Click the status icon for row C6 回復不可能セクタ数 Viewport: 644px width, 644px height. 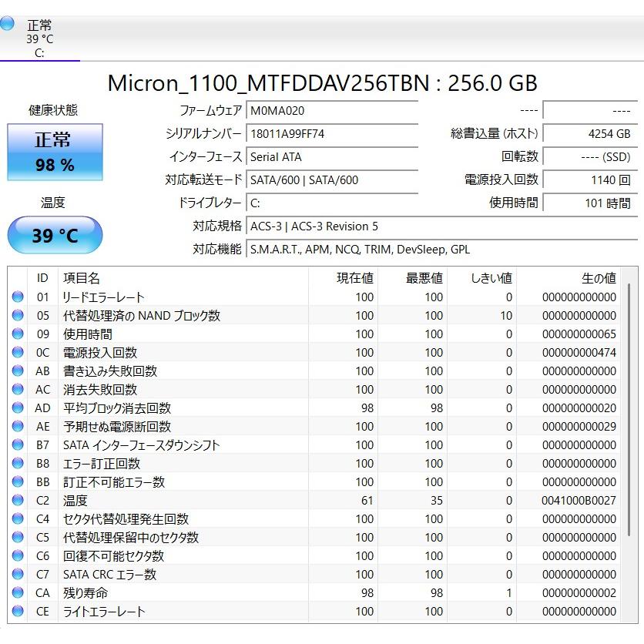pyautogui.click(x=18, y=555)
